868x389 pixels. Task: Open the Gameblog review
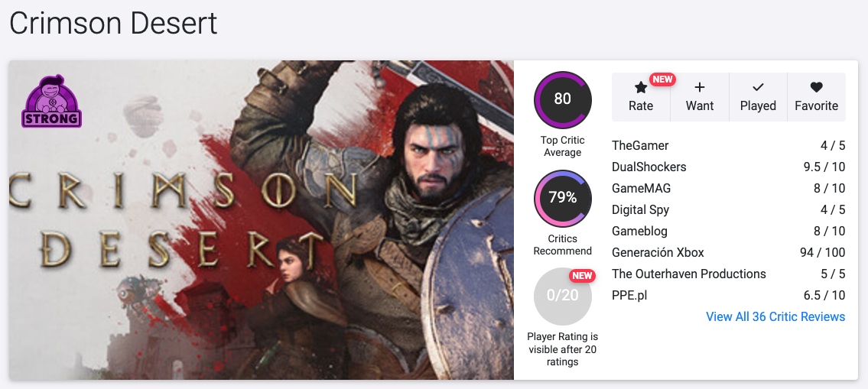[x=639, y=231]
